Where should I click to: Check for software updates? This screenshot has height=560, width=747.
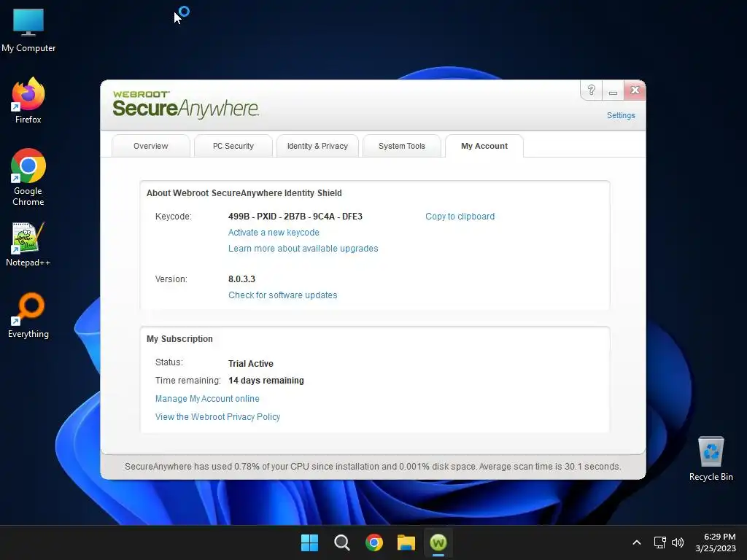click(x=282, y=295)
